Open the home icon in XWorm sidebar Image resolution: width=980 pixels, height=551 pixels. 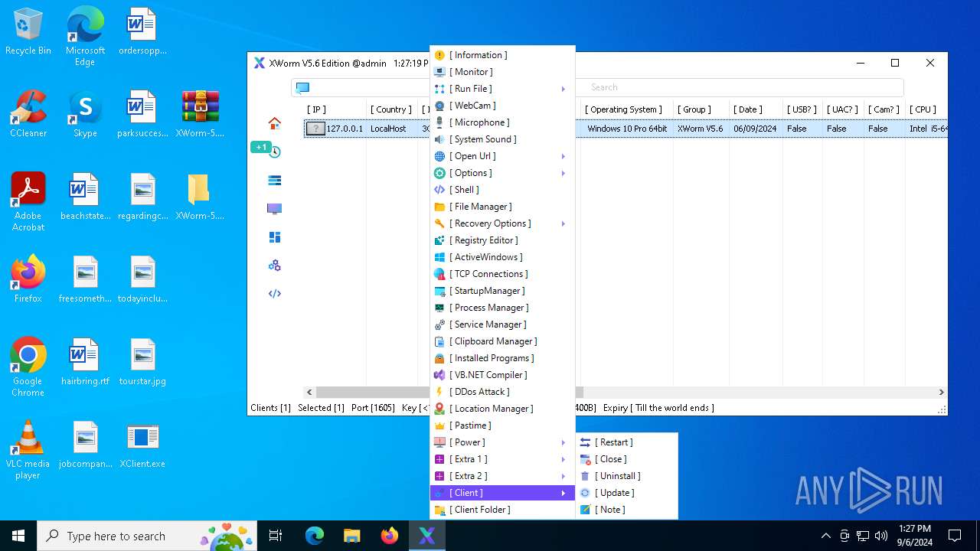coord(275,123)
